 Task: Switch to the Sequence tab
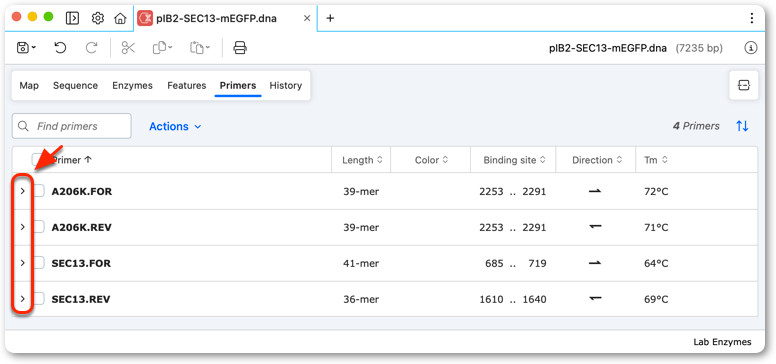75,86
